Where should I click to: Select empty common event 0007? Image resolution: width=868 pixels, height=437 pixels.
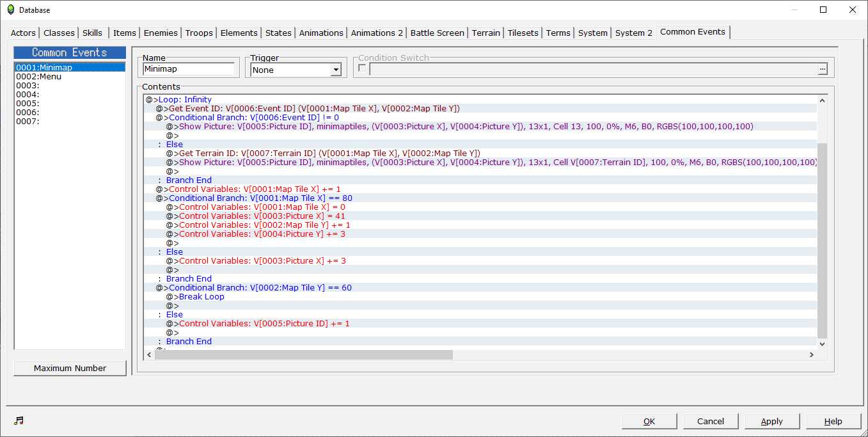point(70,121)
